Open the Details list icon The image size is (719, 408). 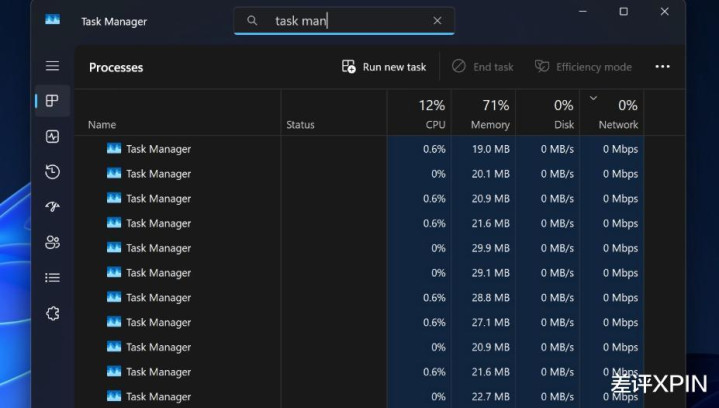[52, 278]
